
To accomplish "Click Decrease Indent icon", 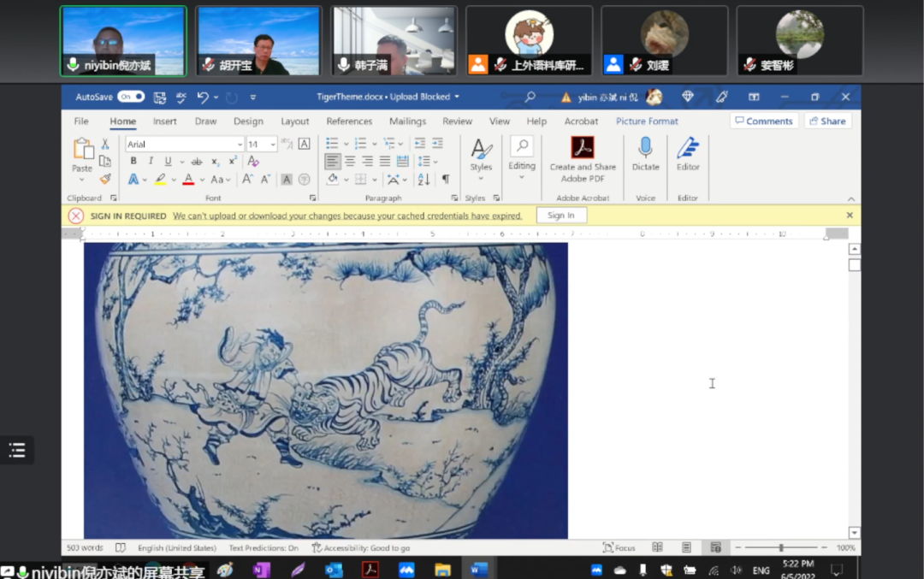I will click(x=419, y=143).
